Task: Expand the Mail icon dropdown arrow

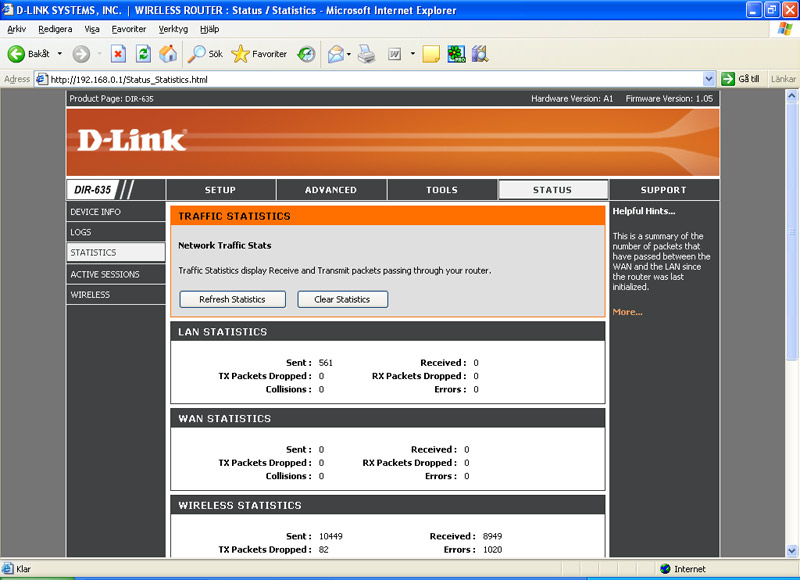Action: coord(349,54)
